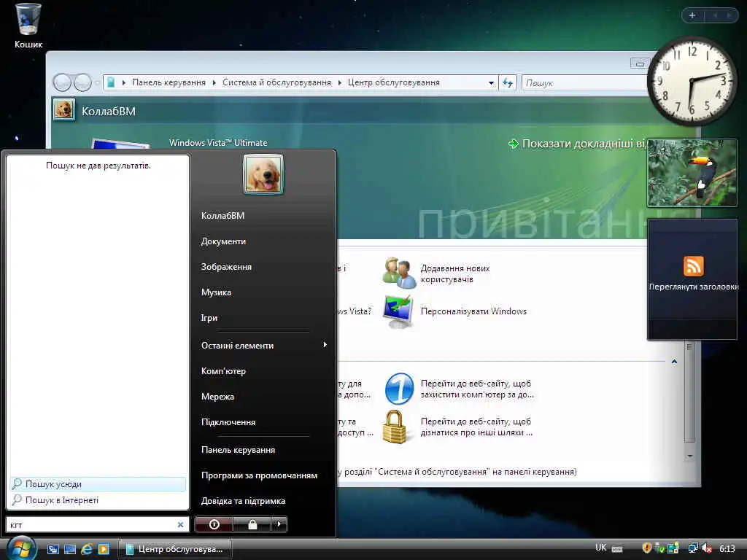The width and height of the screenshot is (747, 560).
Task: Open the address bar history dropdown arrow
Action: pyautogui.click(x=491, y=83)
